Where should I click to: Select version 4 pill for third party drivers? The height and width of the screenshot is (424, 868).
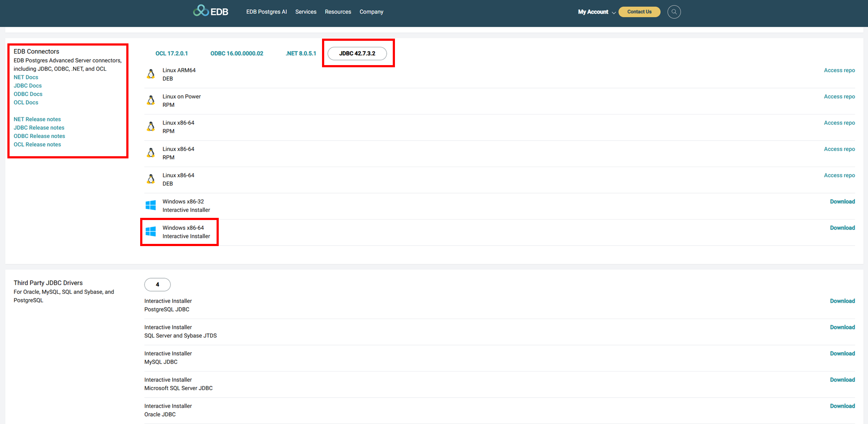click(158, 285)
